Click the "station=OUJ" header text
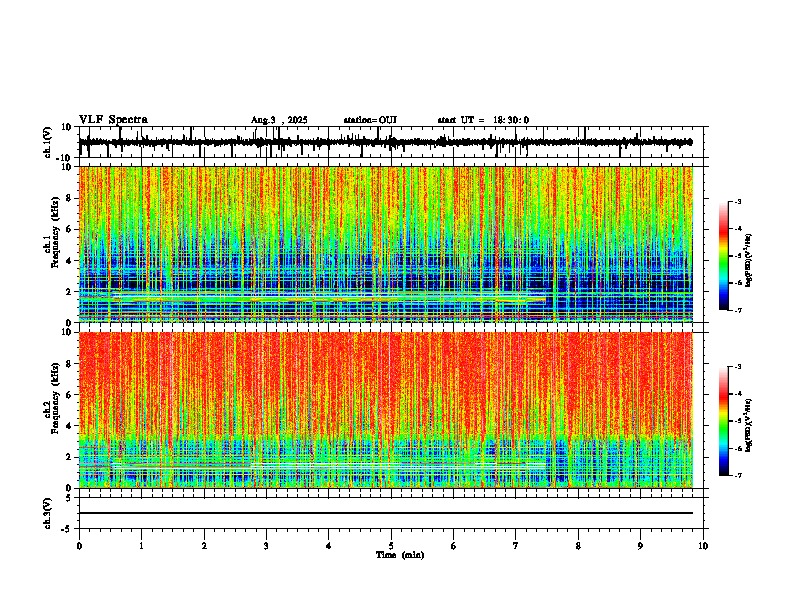Screen dimensions: 792x612 point(370,120)
